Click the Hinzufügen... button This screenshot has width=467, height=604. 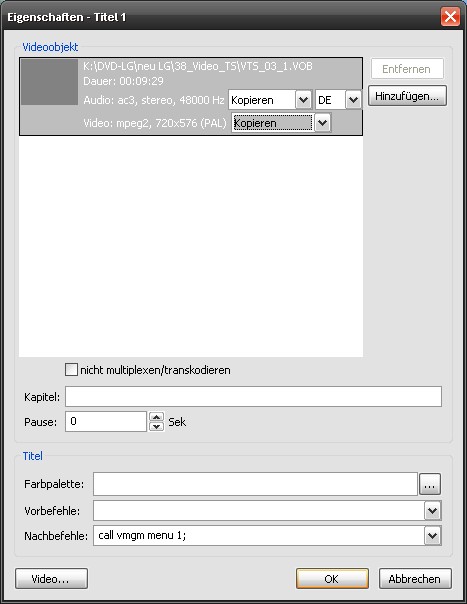pyautogui.click(x=407, y=96)
